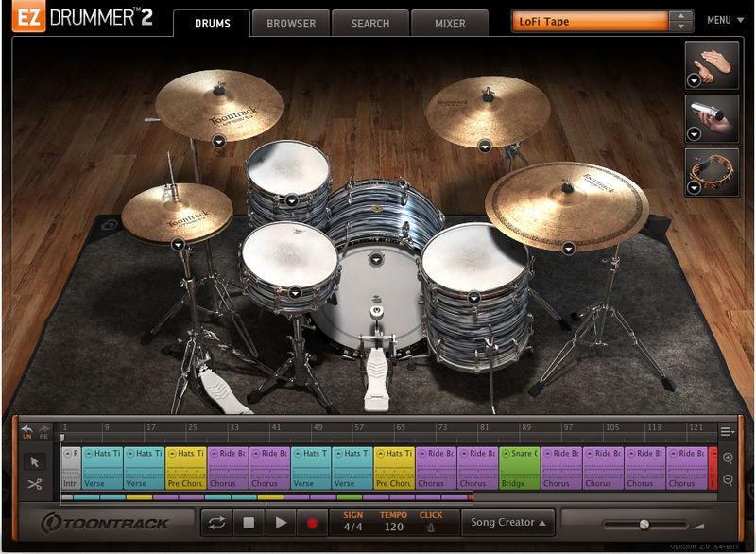Image resolution: width=756 pixels, height=554 pixels.
Task: Click the tempo value 120
Action: coord(393,527)
